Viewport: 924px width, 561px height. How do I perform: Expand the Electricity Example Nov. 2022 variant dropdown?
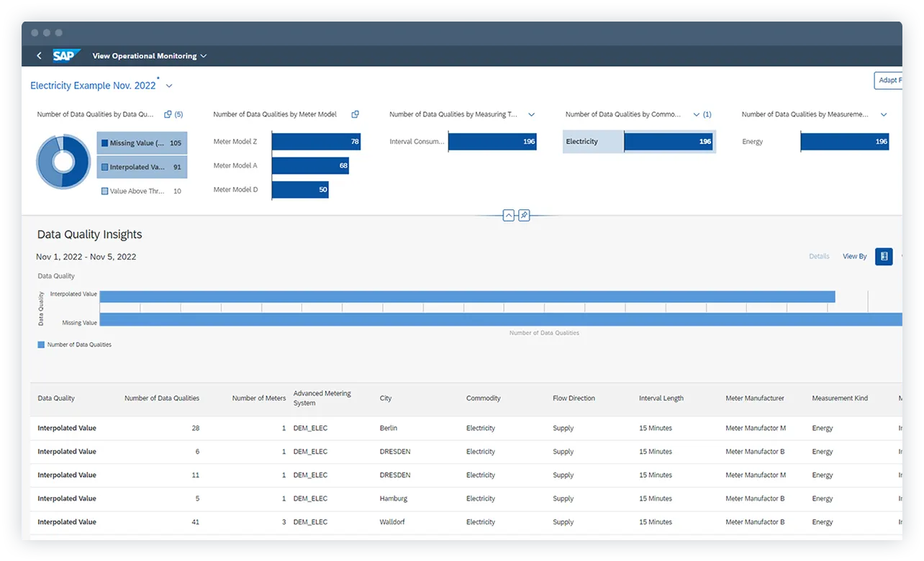coord(168,85)
